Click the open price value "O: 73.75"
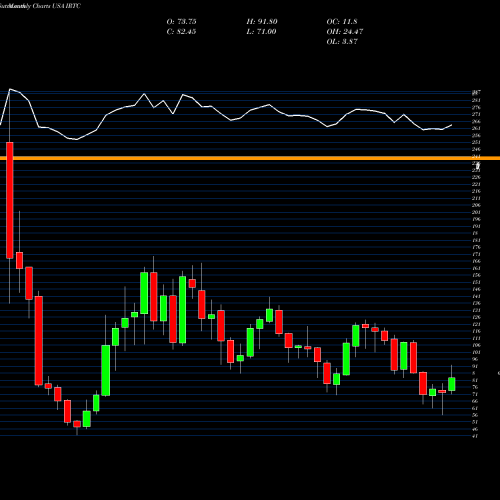 pos(181,22)
